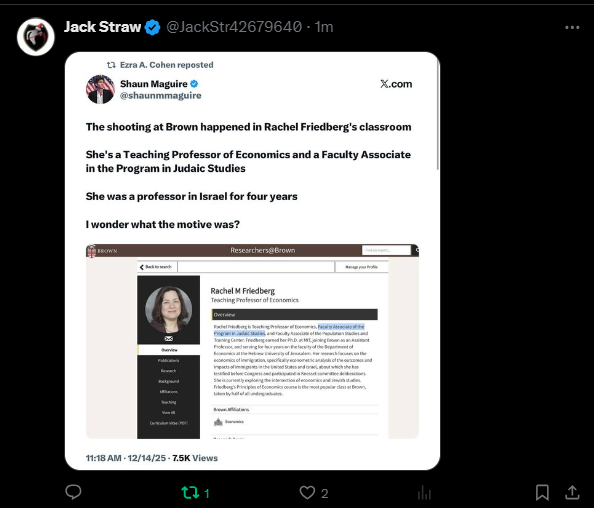Click the Manage your Profile button
Screen dimensions: 594x508
[x=361, y=267]
